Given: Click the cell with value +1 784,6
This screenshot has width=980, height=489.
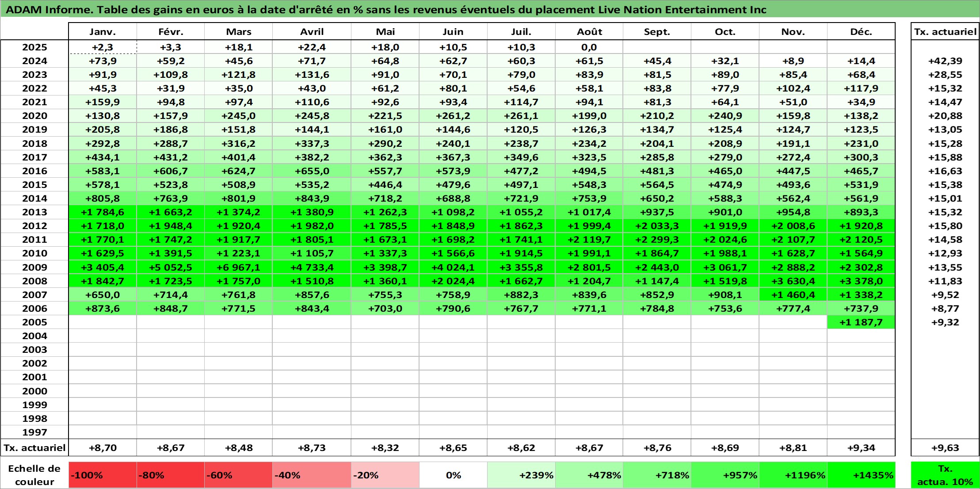Looking at the screenshot, I should pyautogui.click(x=103, y=212).
